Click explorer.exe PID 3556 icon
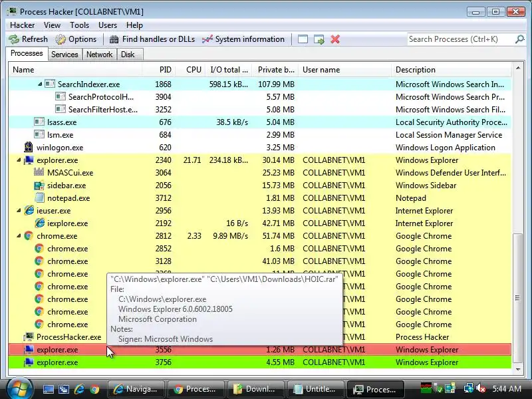This screenshot has width=532, height=399. 29,350
